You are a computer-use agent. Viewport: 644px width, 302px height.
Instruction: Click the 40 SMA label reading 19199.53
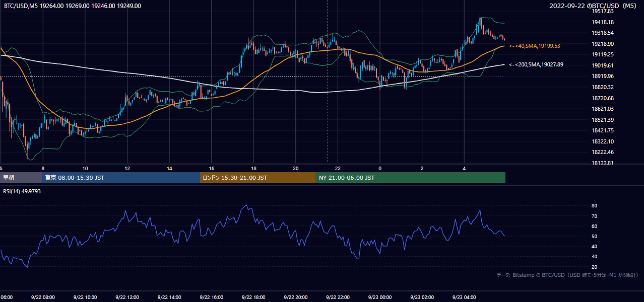pyautogui.click(x=534, y=46)
